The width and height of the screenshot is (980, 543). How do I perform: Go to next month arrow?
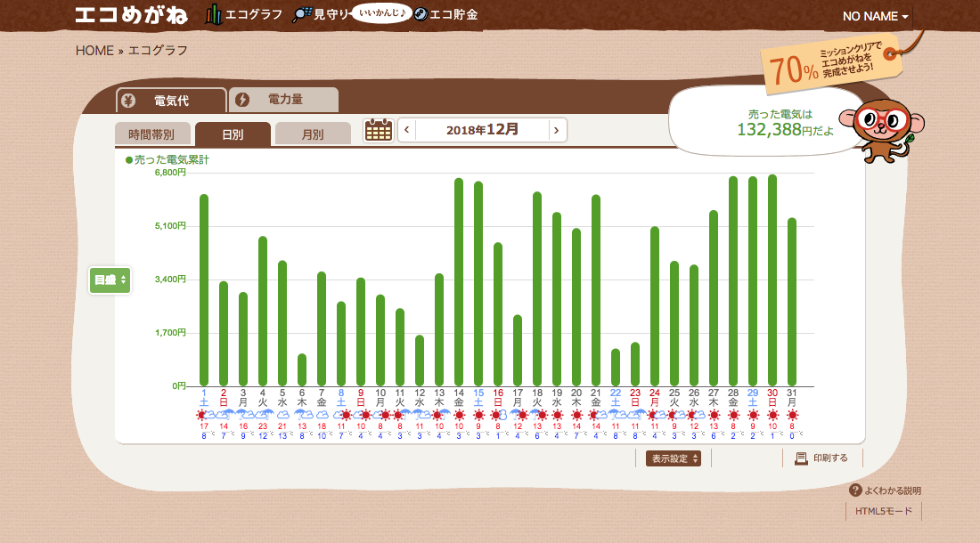(556, 130)
